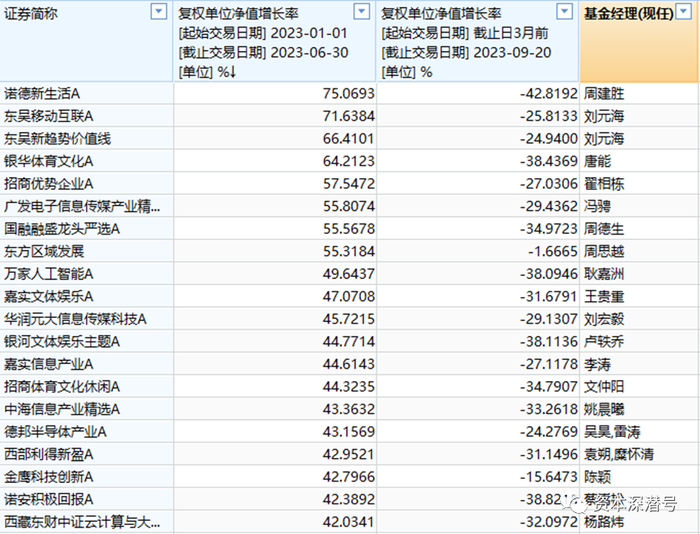Select fund name 东方区域发展
Screen dimensions: 700x534
point(44,251)
